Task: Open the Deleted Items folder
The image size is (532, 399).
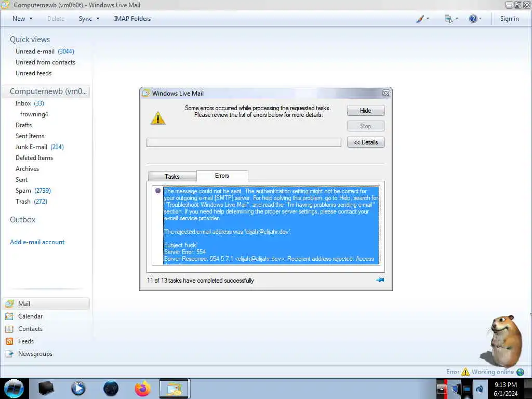Action: pos(34,158)
